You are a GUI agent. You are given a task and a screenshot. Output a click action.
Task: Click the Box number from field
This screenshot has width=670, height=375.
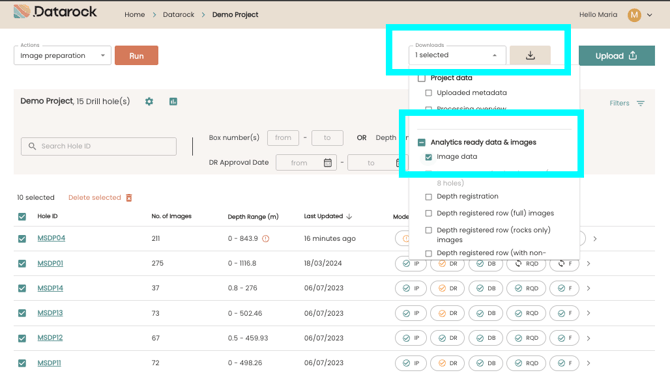point(283,138)
